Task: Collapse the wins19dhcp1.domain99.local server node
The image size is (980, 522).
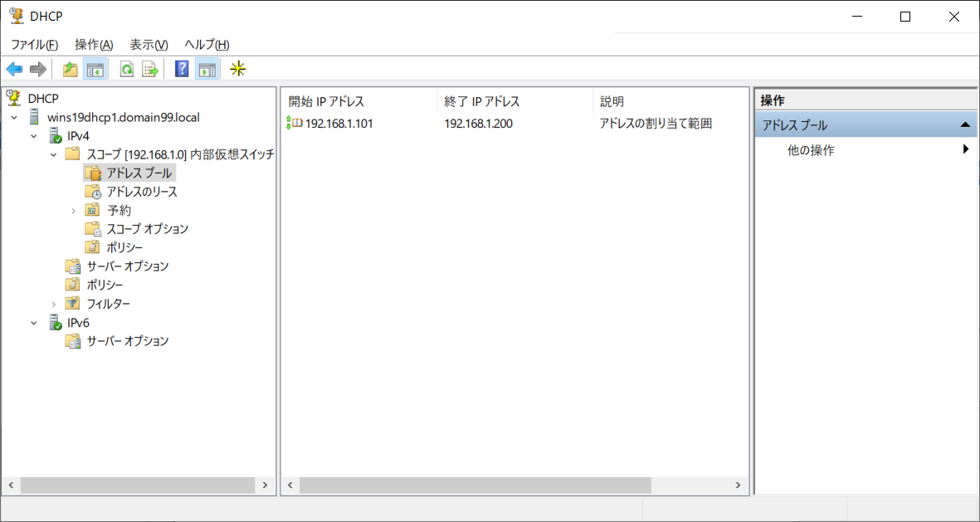Action: tap(14, 118)
